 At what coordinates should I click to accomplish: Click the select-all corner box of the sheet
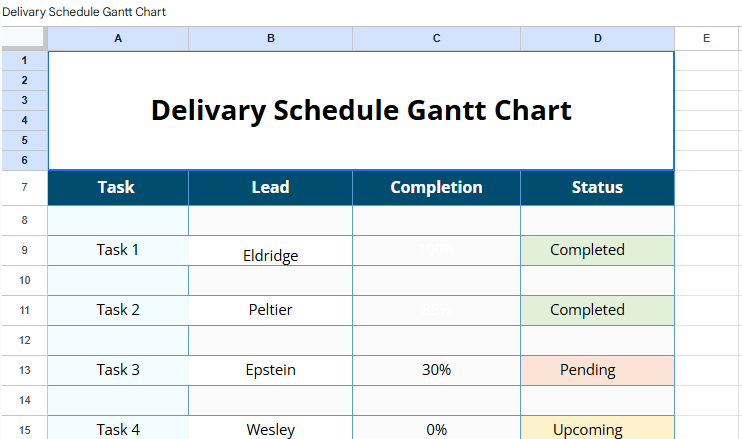(23, 38)
